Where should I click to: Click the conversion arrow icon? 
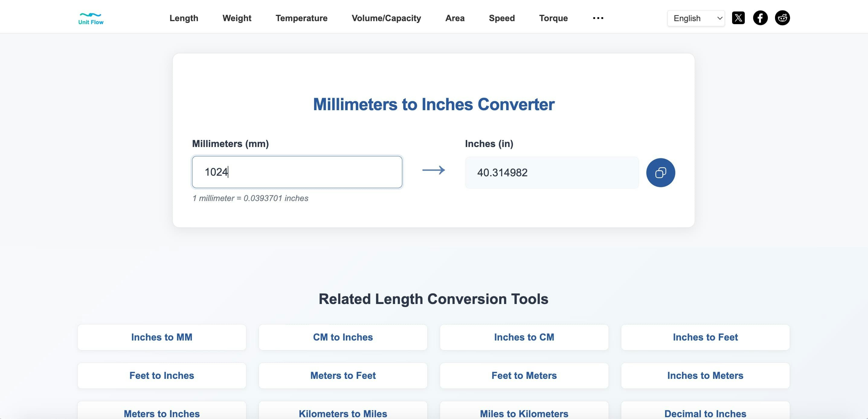[433, 171]
